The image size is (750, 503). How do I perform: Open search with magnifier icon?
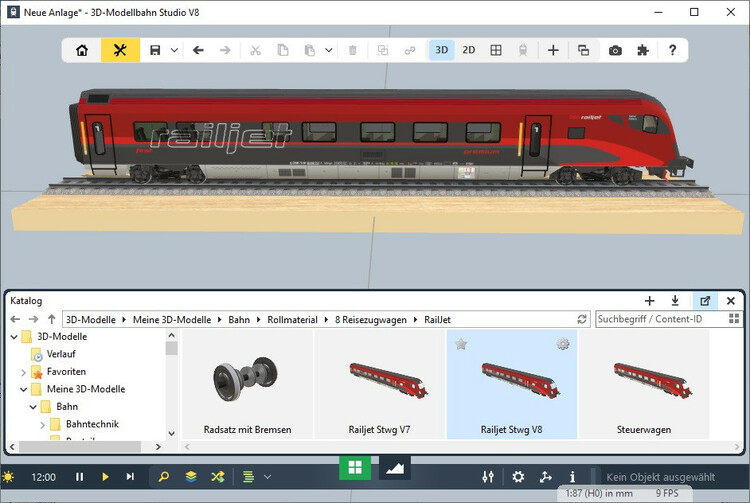[x=164, y=477]
